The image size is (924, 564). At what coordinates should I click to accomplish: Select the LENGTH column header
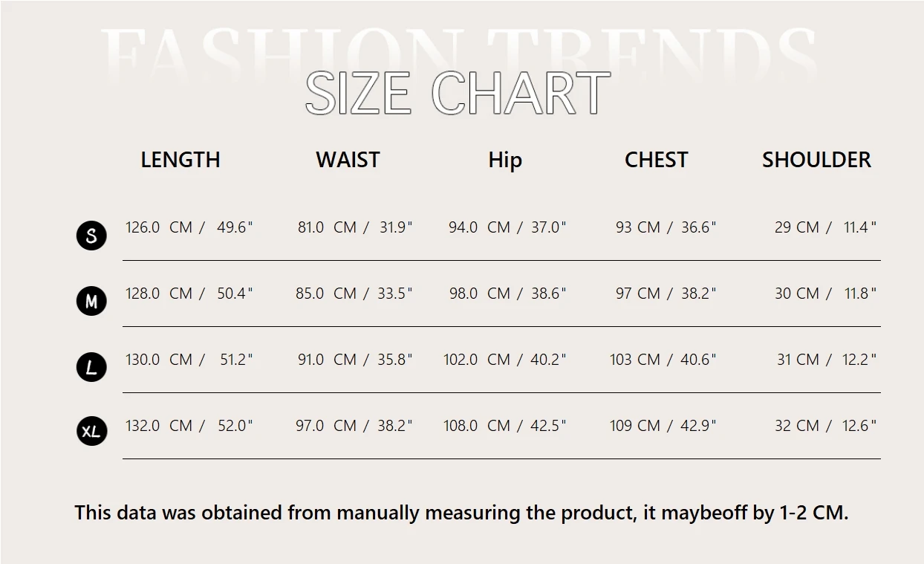click(180, 160)
